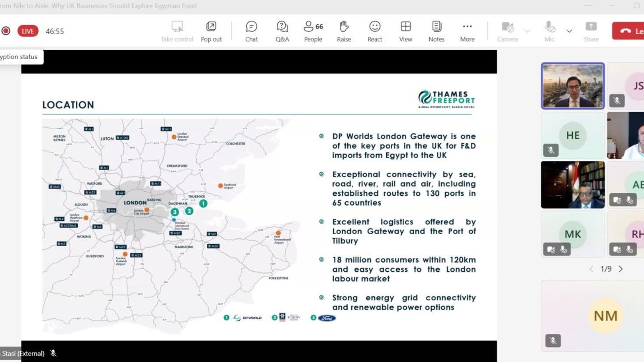This screenshot has width=644, height=362.
Task: Show the People participant list
Action: (x=313, y=31)
